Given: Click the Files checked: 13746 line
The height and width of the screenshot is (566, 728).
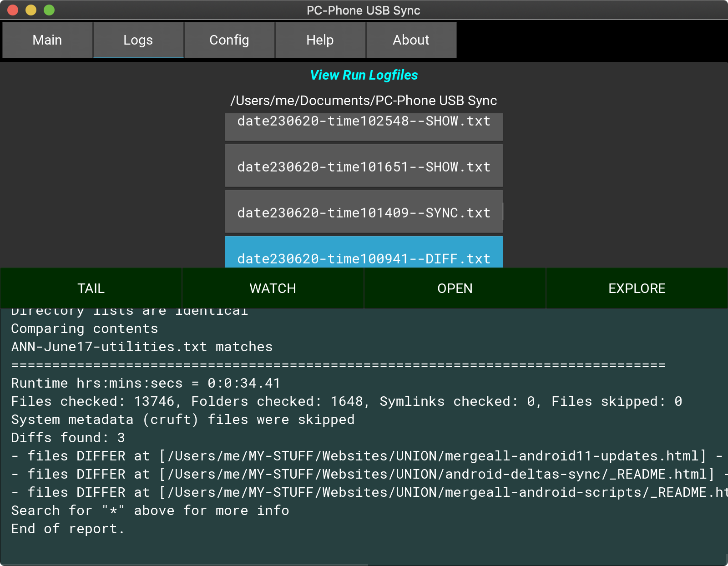Looking at the screenshot, I should 347,401.
